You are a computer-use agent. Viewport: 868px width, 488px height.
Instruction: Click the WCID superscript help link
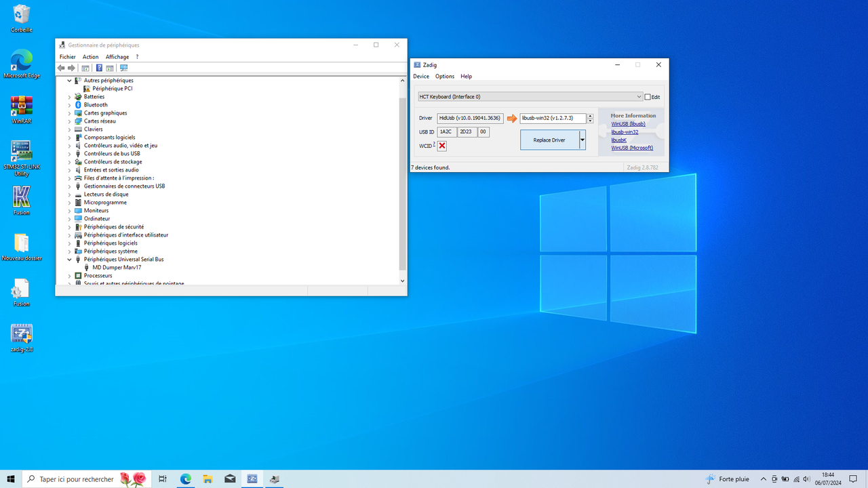pyautogui.click(x=434, y=144)
